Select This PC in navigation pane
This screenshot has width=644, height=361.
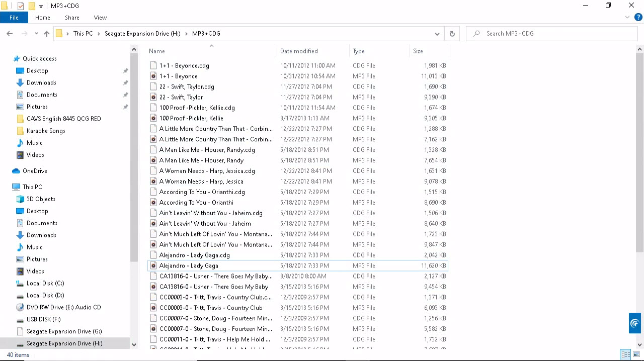pyautogui.click(x=32, y=187)
